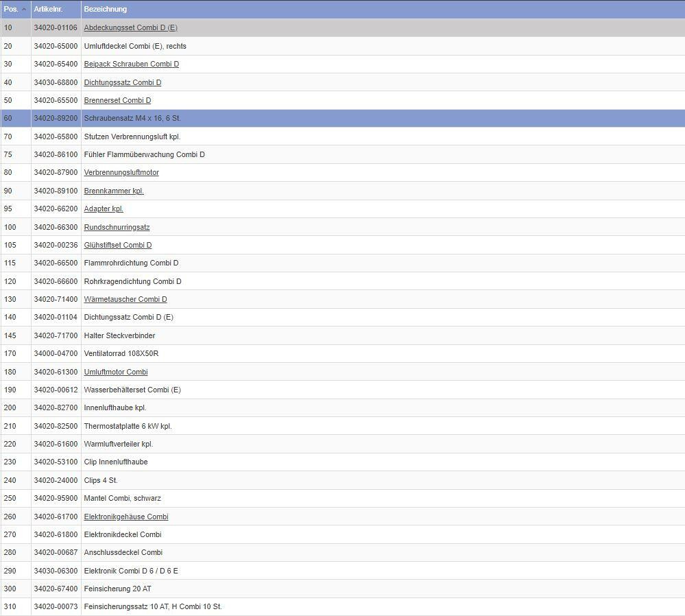Open the Beipack Schrauben Combi D link

(x=131, y=64)
